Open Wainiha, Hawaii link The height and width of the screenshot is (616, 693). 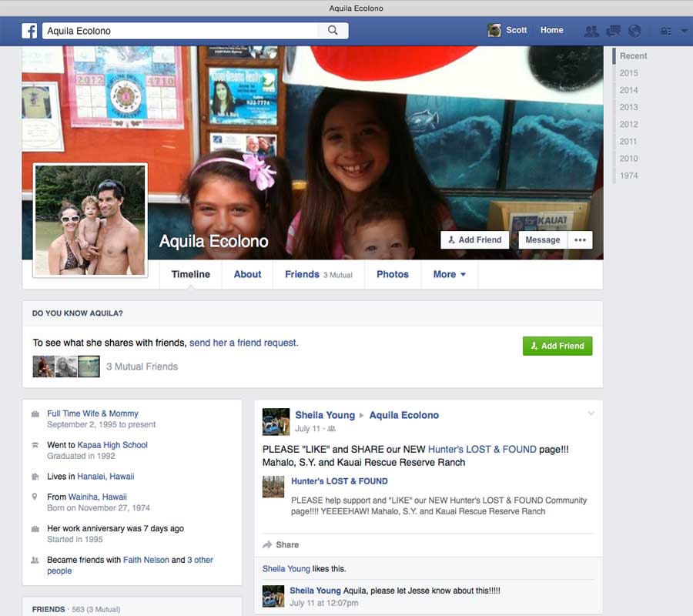97,497
